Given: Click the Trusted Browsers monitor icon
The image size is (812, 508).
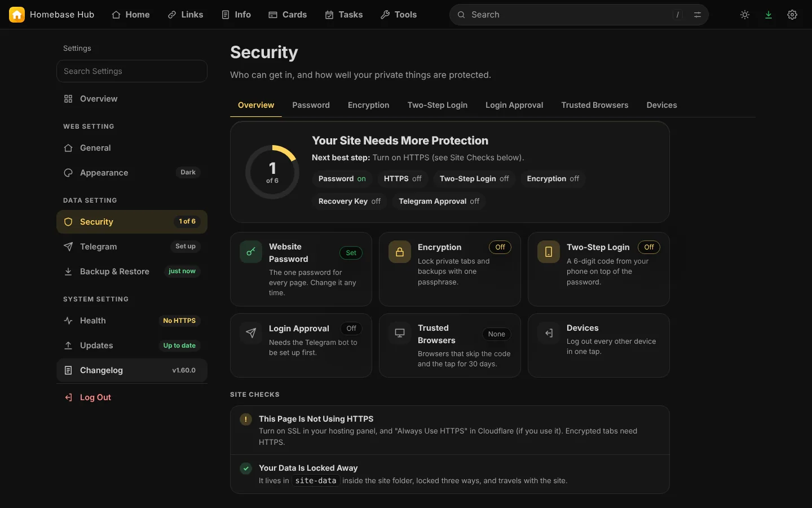Looking at the screenshot, I should (x=400, y=333).
